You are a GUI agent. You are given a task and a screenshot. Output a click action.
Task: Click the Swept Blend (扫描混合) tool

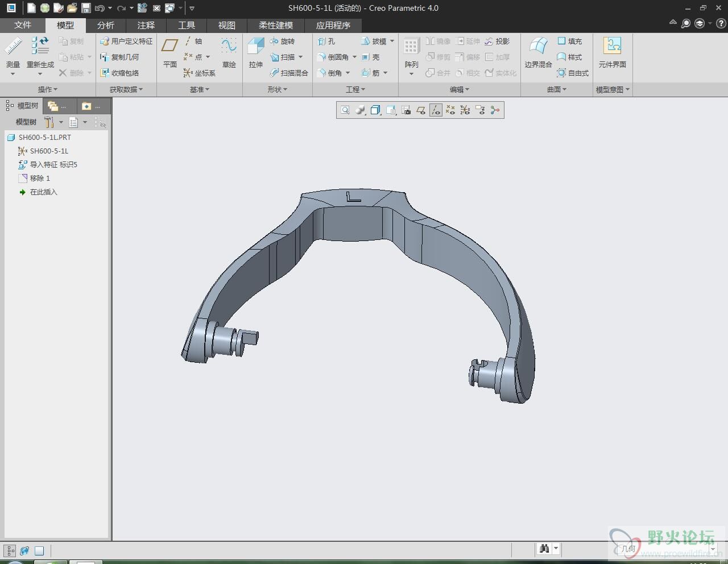pos(289,73)
